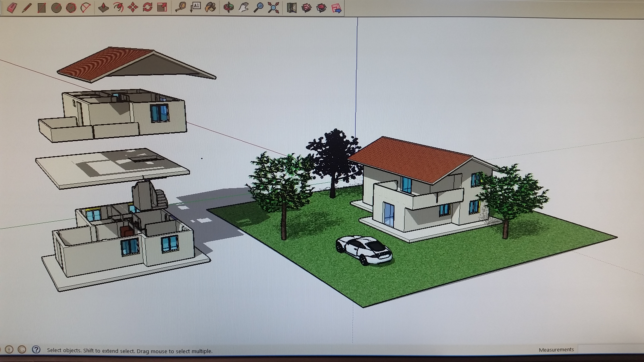Activate the Move tool
Viewport: 644px width, 362px height.
point(133,7)
